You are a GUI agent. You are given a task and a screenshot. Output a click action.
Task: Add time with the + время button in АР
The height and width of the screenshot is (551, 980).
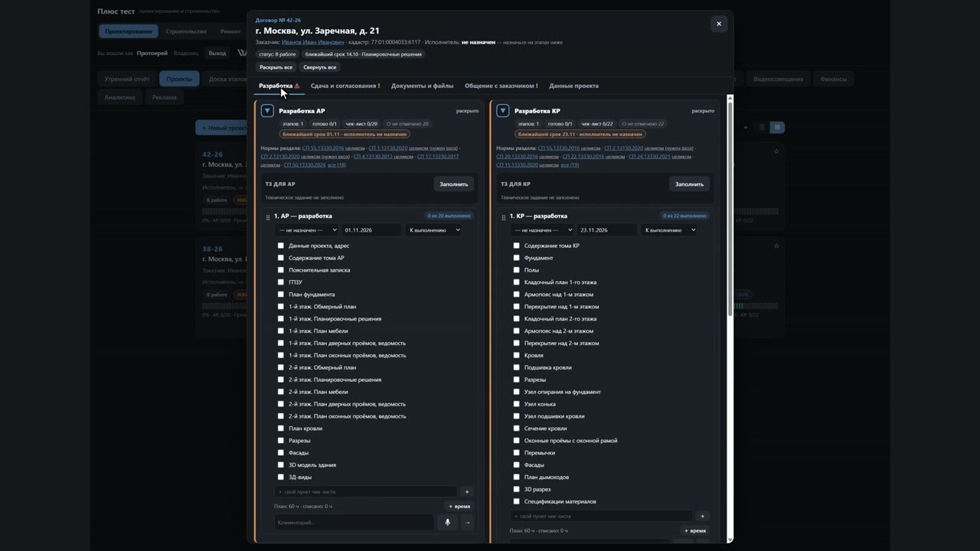[459, 506]
